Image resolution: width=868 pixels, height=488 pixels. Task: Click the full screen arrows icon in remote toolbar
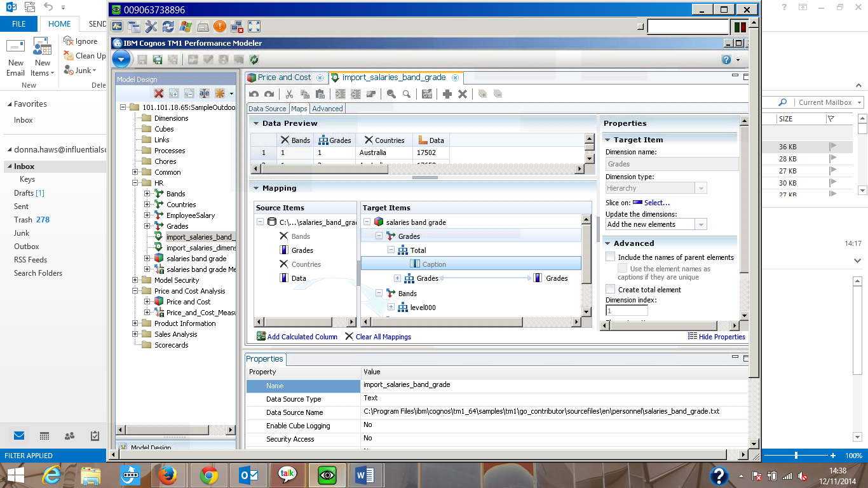[x=254, y=27]
